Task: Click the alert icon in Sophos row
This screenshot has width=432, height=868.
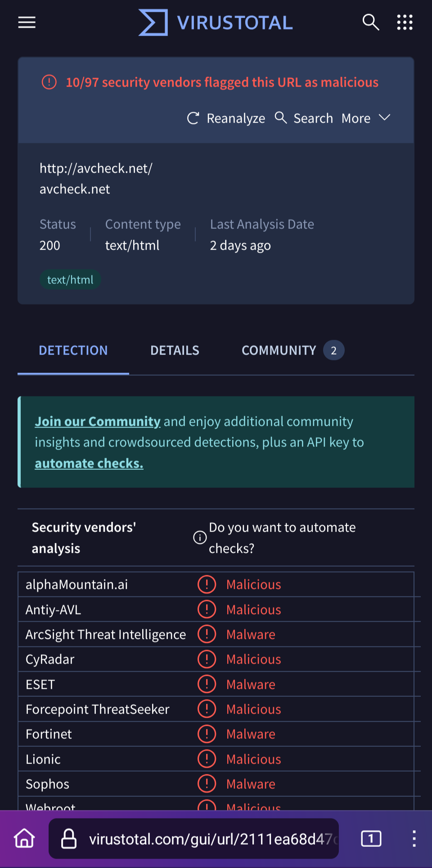Action: pyautogui.click(x=207, y=784)
